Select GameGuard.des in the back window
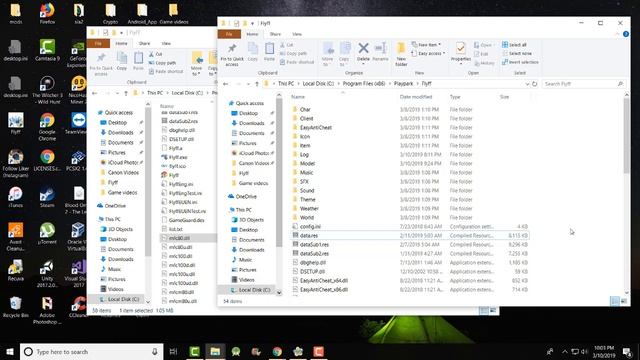Viewport: 640px width, 360px height. tap(187, 220)
